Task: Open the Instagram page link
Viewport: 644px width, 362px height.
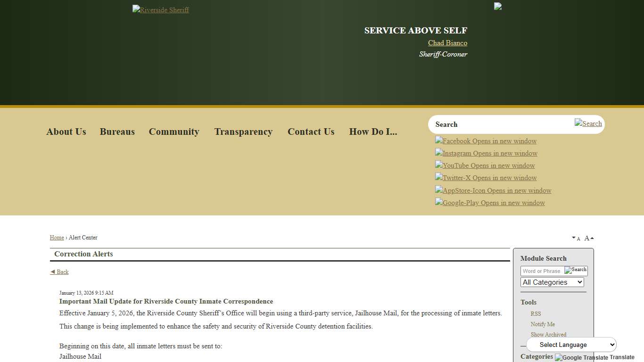Action: (x=486, y=153)
